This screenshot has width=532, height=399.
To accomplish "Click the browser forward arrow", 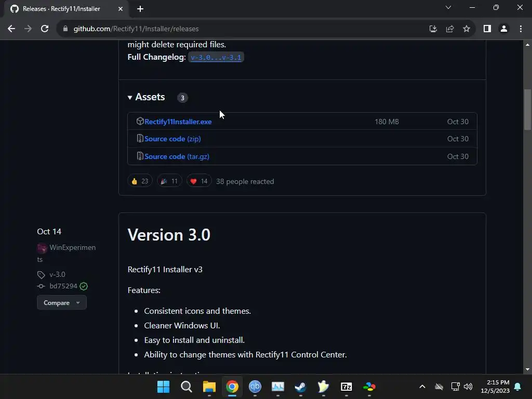I will click(x=28, y=29).
